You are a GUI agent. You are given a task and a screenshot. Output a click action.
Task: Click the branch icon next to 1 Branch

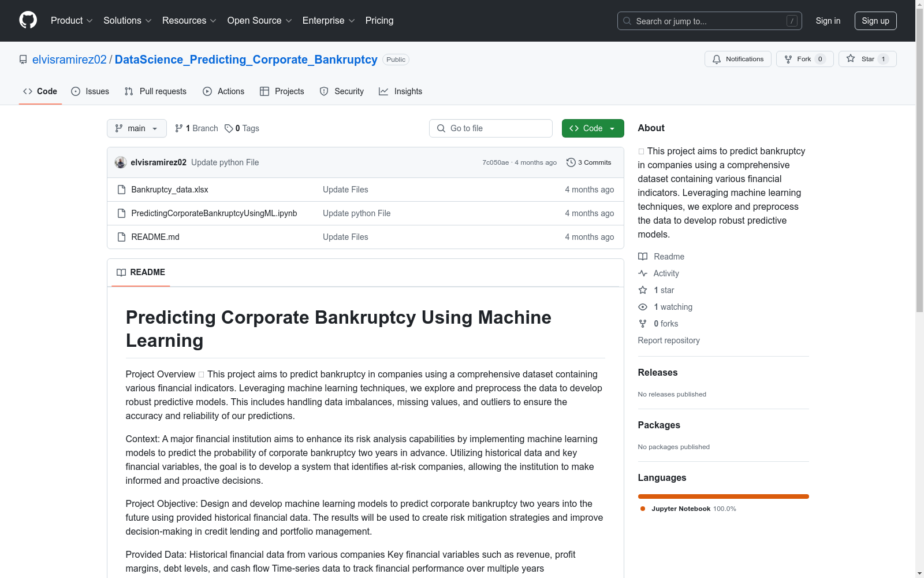[x=179, y=128]
